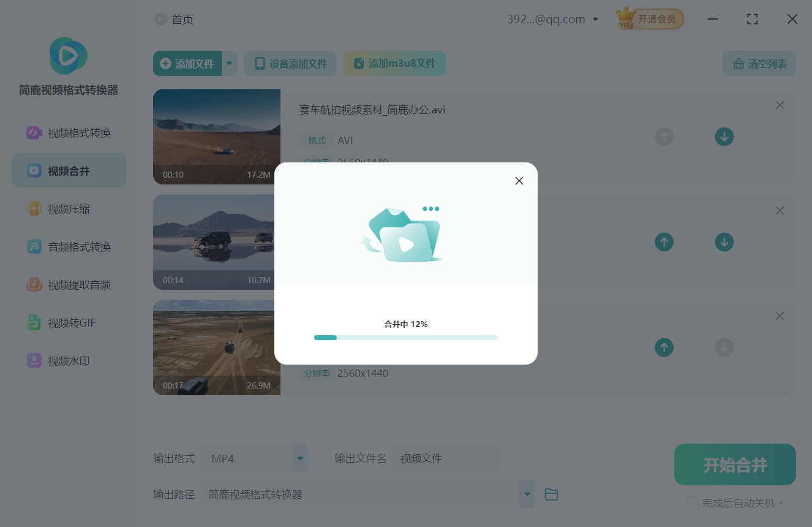Click the merge progress bar at 12%
812x527 pixels.
click(x=405, y=337)
